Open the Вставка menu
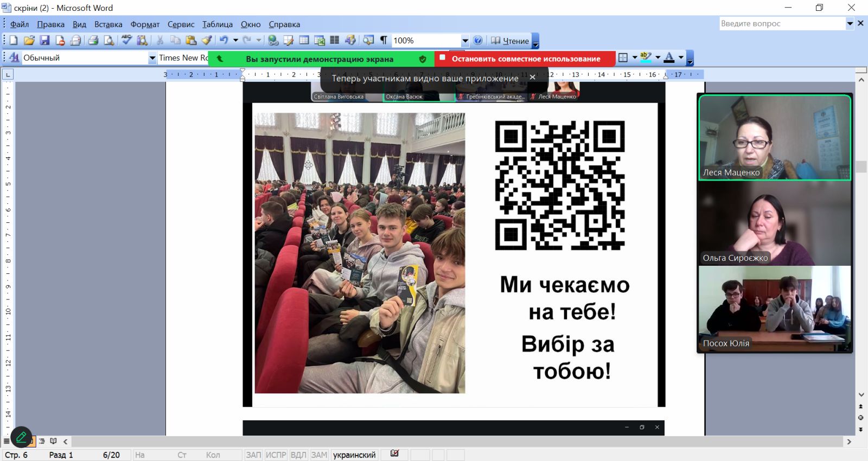868x461 pixels. 108,24
